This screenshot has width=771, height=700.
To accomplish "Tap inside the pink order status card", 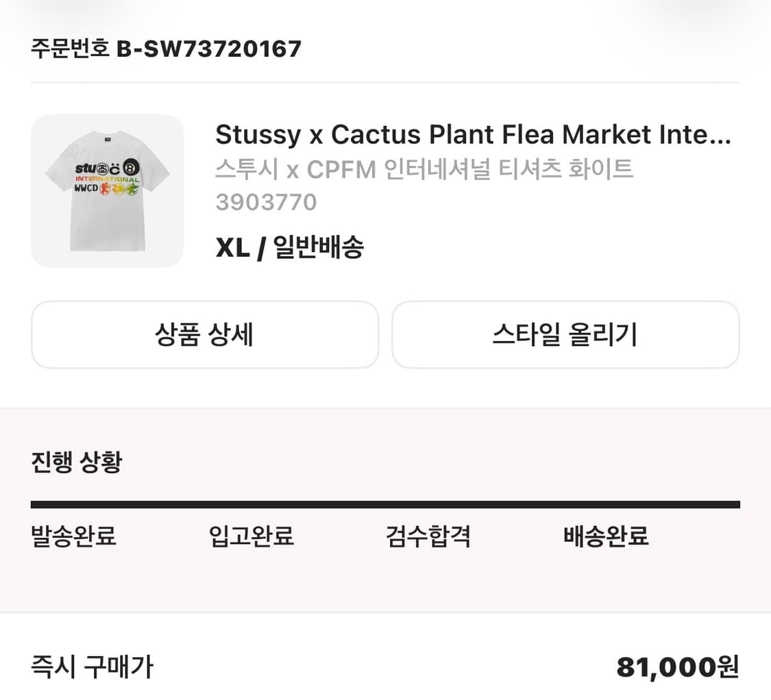I will tap(385, 589).
